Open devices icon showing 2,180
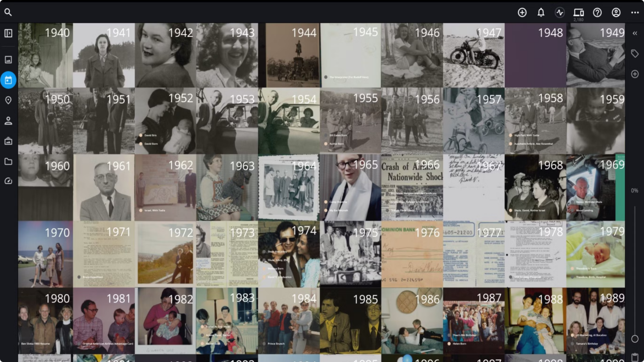The image size is (644, 362). tap(578, 13)
